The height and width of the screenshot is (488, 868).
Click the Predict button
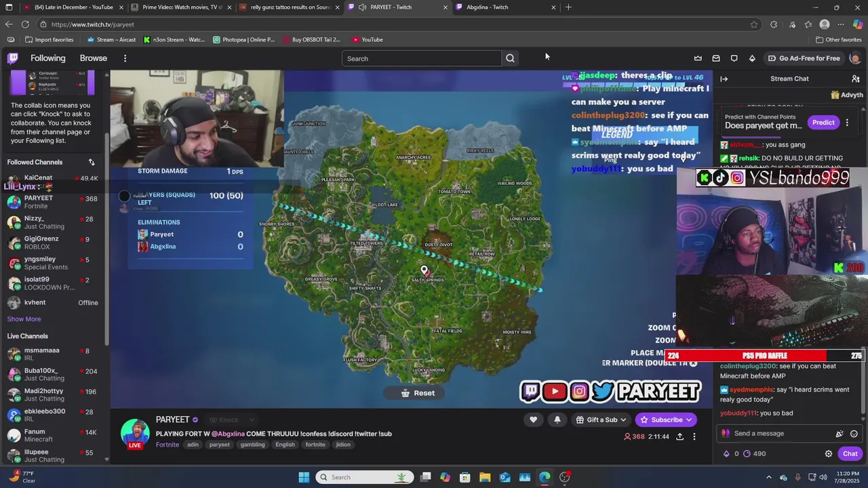[x=823, y=123]
